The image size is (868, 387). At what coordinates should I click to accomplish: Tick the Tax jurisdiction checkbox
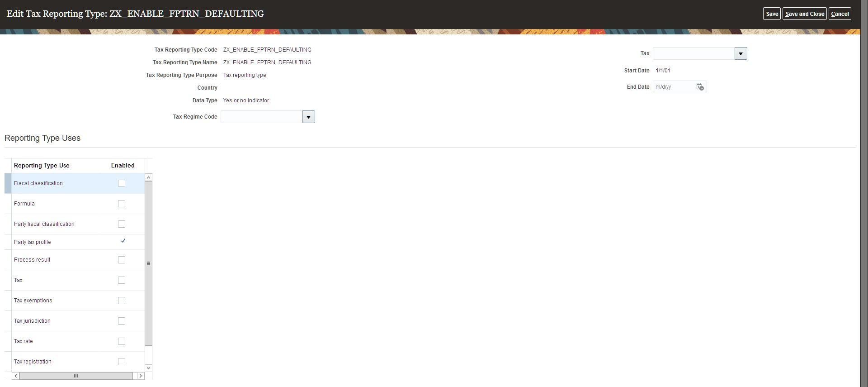coord(122,321)
